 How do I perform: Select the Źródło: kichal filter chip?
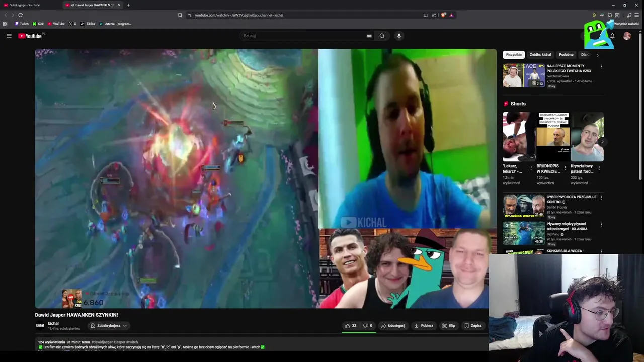click(540, 55)
